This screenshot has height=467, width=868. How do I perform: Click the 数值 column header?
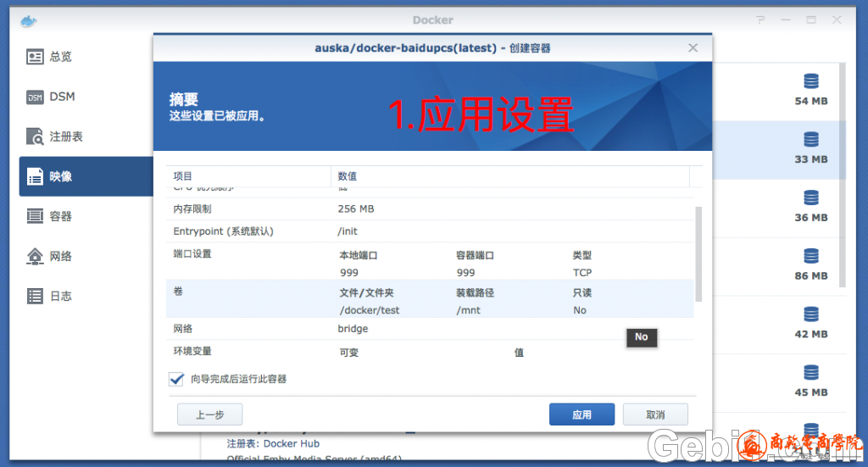(x=509, y=176)
